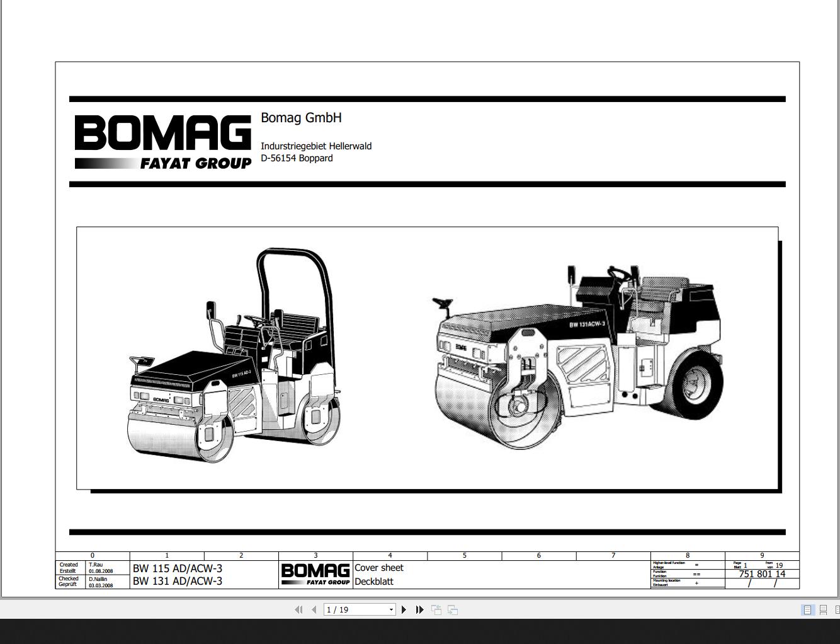This screenshot has width=840, height=644.
Task: Click created date '01.08.2008'
Action: click(x=101, y=572)
